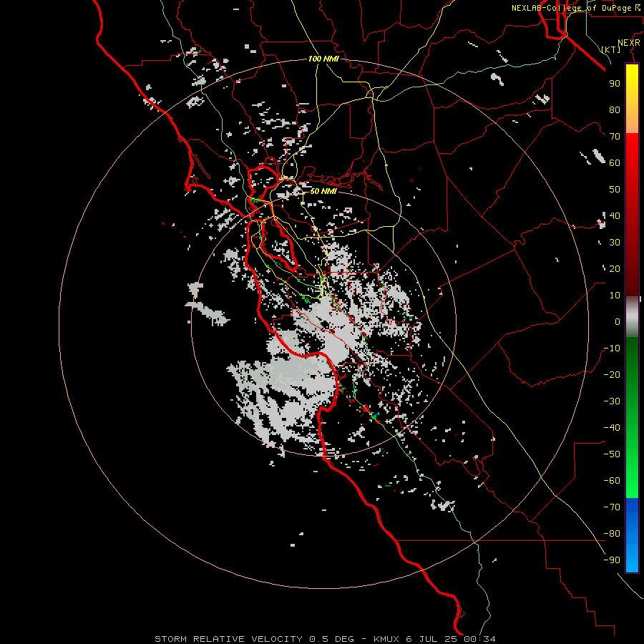This screenshot has width=644, height=644.
Task: Click the "50 NMI" range ring label
Action: [323, 191]
